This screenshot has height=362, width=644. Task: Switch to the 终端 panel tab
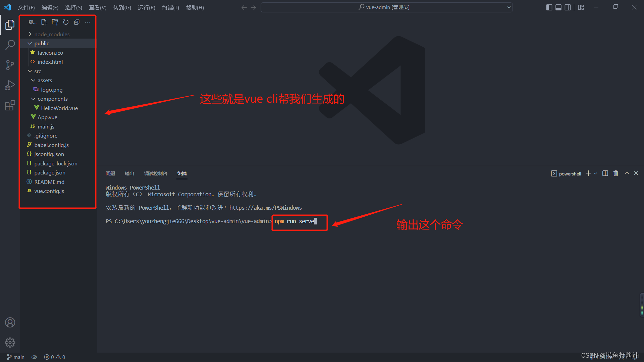(182, 173)
